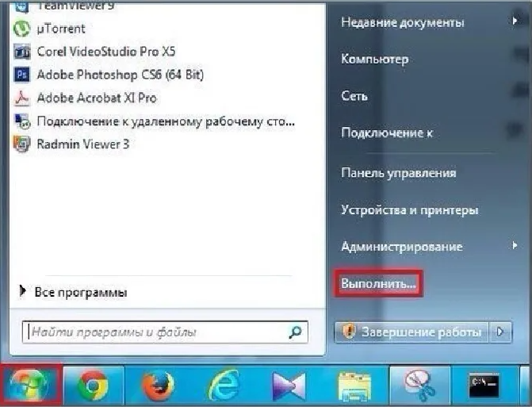Open the Windows Start button

tap(30, 386)
